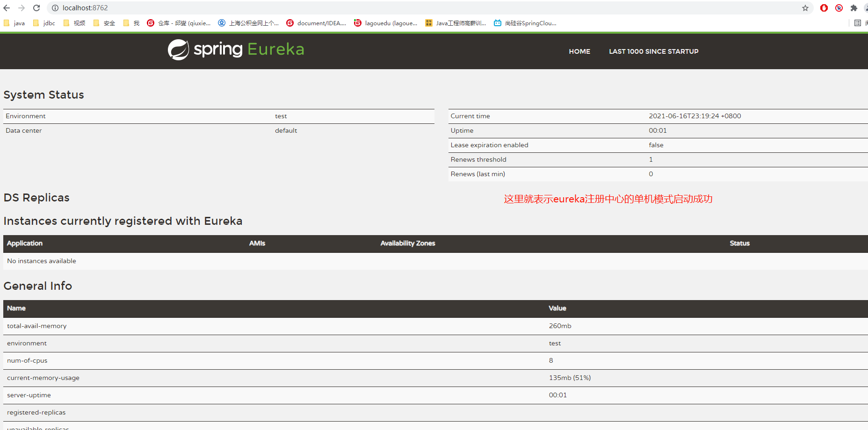Image resolution: width=868 pixels, height=430 pixels.
Task: Select the General Info heading
Action: click(x=38, y=286)
